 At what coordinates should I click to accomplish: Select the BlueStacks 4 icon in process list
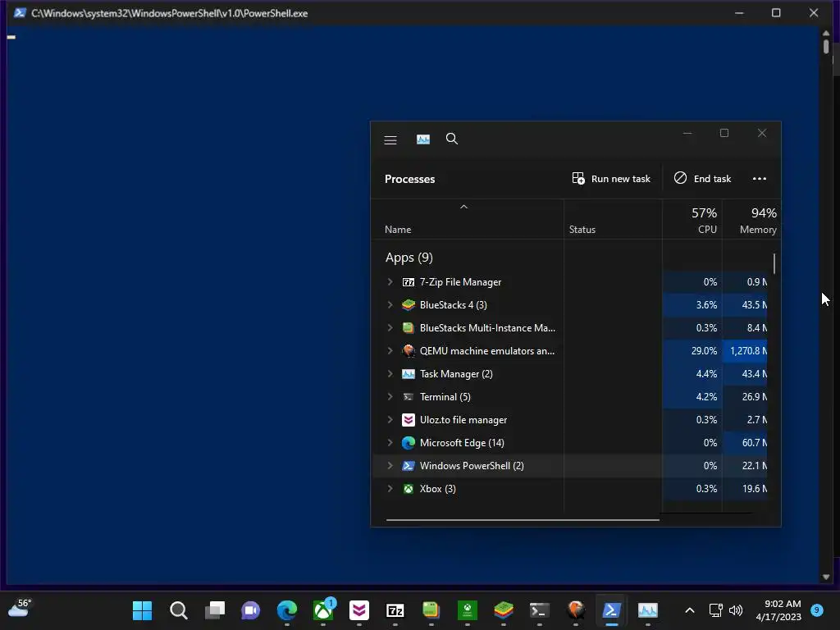409,305
